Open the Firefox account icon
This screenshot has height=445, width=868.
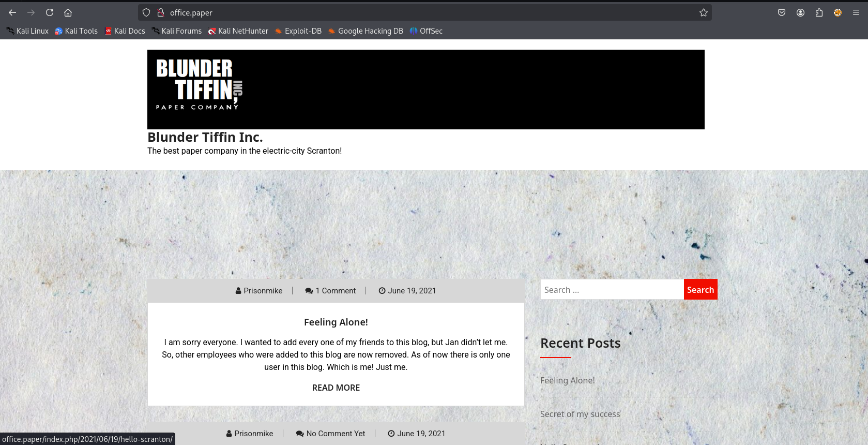pyautogui.click(x=800, y=12)
